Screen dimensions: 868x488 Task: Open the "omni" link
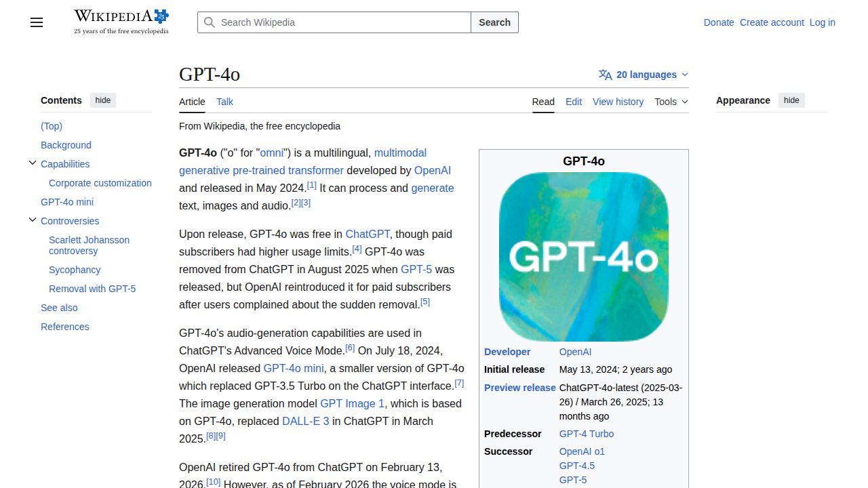pyautogui.click(x=272, y=152)
